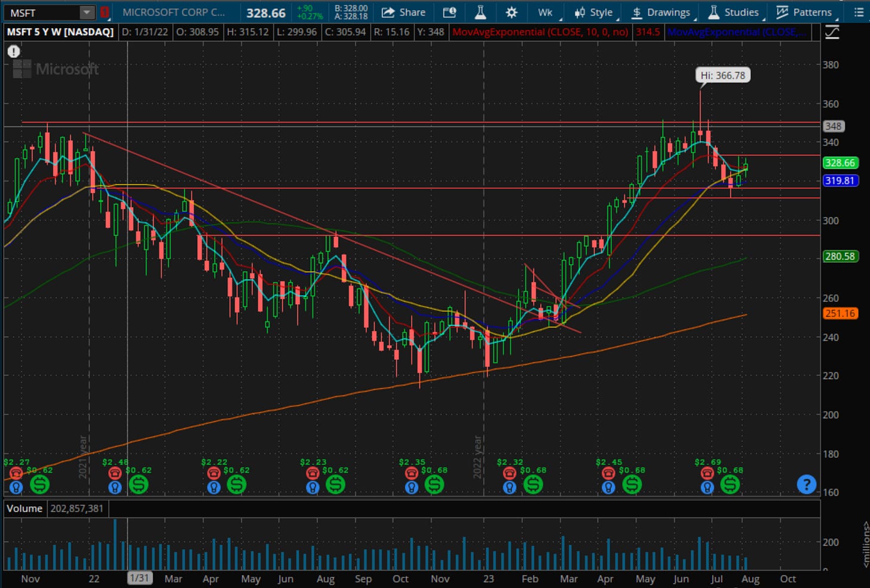Click the earnings phone icon under $2.35

(411, 473)
